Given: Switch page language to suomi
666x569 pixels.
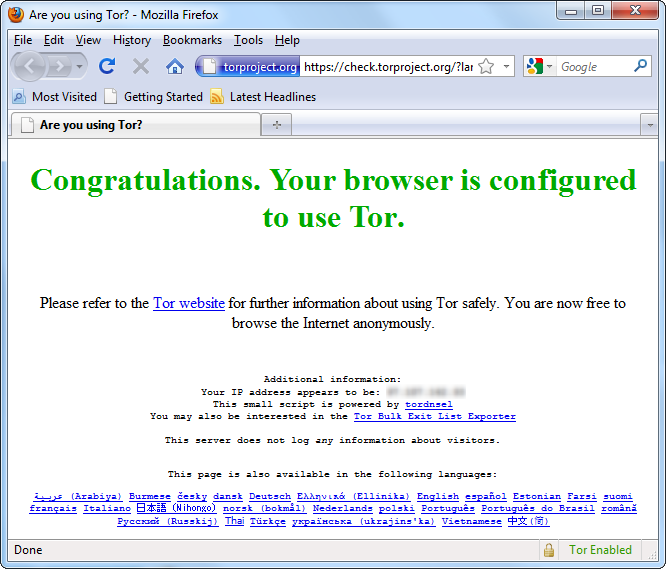Looking at the screenshot, I should point(618,496).
